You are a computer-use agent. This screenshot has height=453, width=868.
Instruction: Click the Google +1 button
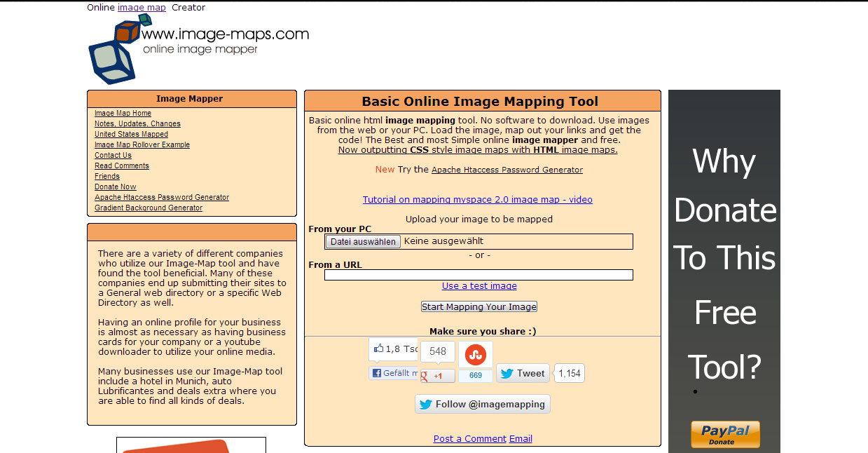[438, 376]
